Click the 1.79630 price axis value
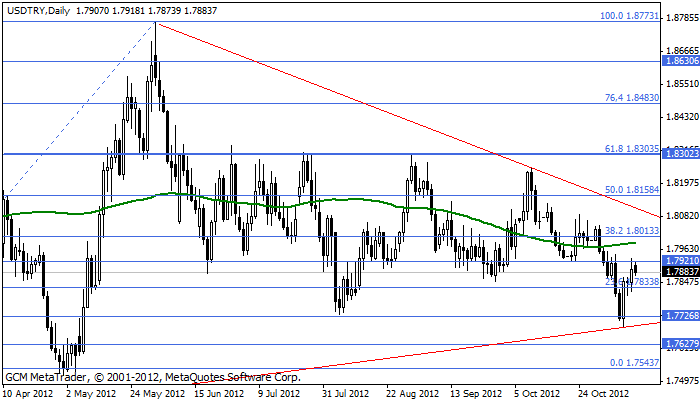 [x=682, y=249]
